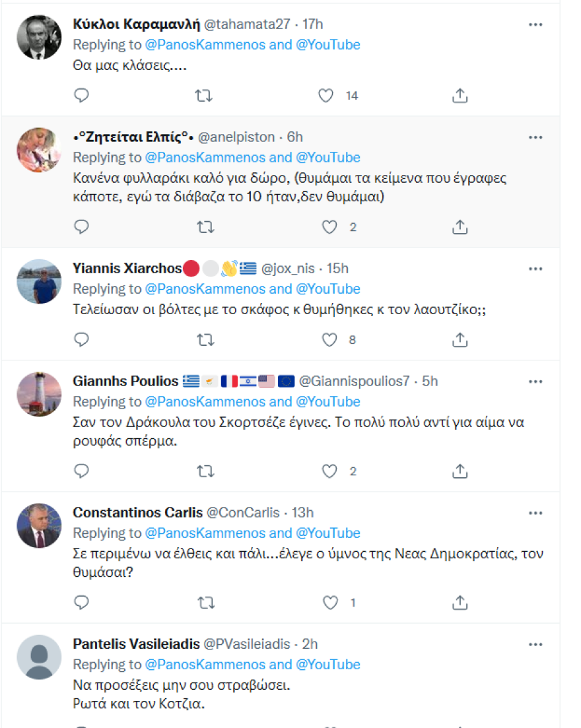Like Yiannis Xiarchos's reply

pyautogui.click(x=328, y=339)
